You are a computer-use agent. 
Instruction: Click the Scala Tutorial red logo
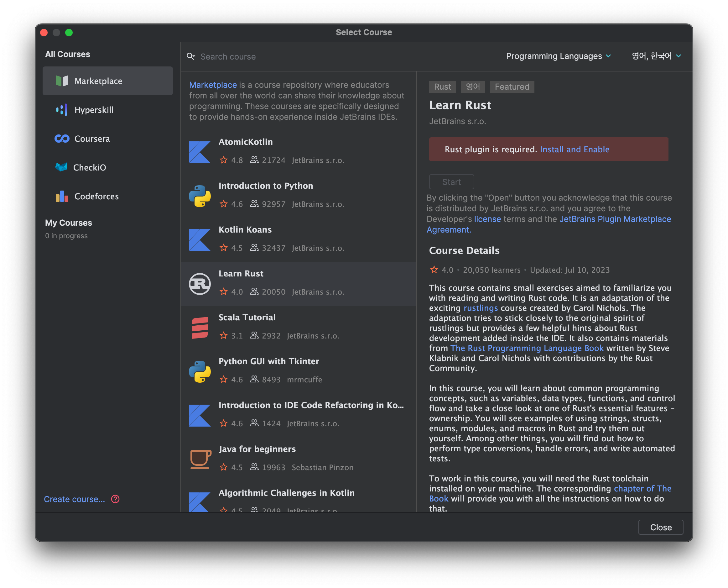(200, 328)
